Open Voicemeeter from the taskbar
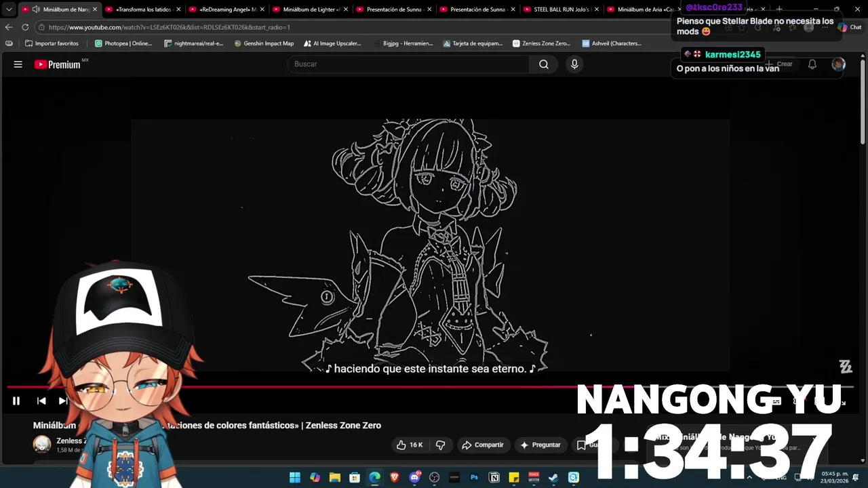This screenshot has height=488, width=868. tap(534, 478)
